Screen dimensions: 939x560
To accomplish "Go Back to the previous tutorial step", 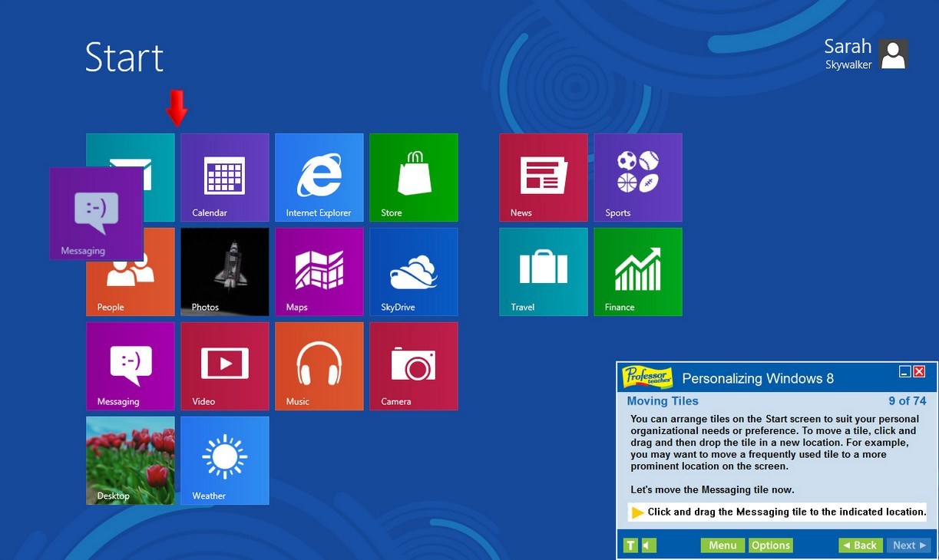I will coord(859,545).
